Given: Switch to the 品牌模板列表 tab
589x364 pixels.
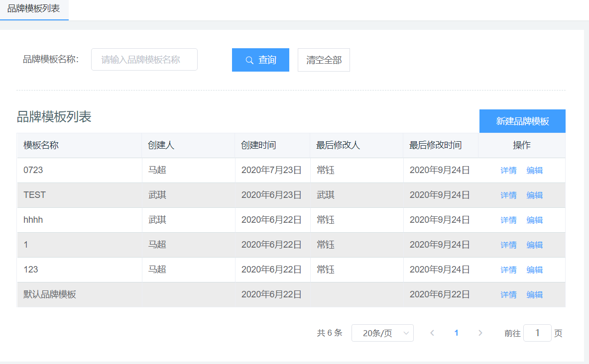Looking at the screenshot, I should (x=34, y=9).
